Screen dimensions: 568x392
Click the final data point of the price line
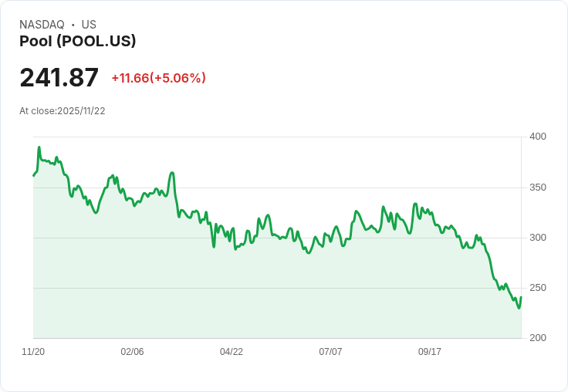click(x=521, y=298)
